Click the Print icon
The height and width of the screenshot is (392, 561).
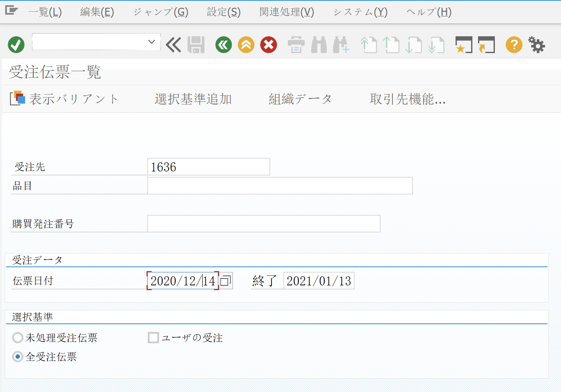pyautogui.click(x=296, y=44)
